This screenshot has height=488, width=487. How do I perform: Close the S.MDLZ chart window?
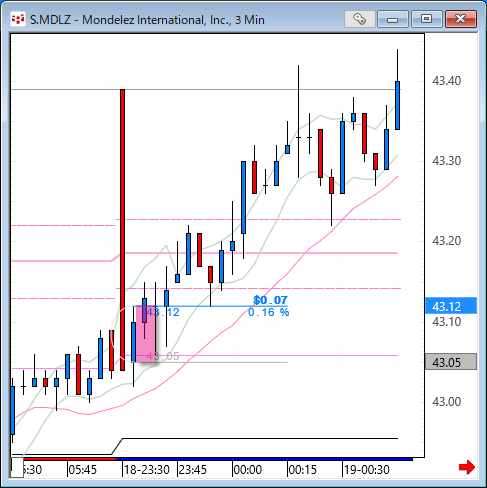461,19
